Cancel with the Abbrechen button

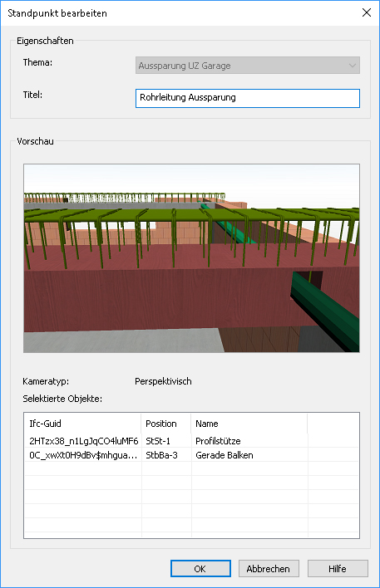(269, 569)
